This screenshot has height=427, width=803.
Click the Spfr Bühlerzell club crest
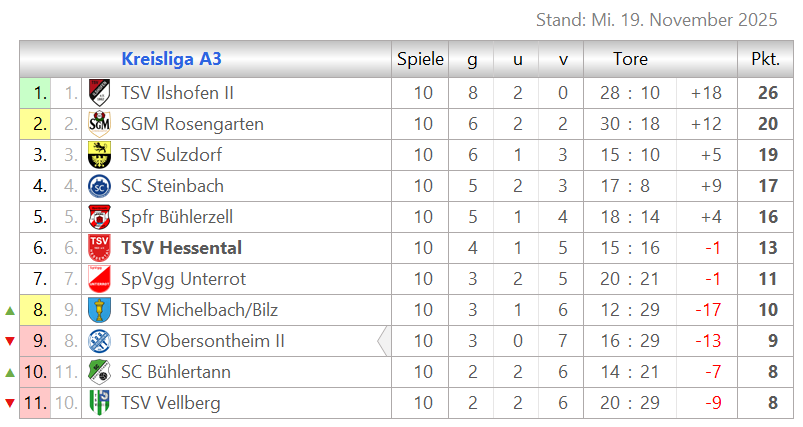tap(99, 217)
